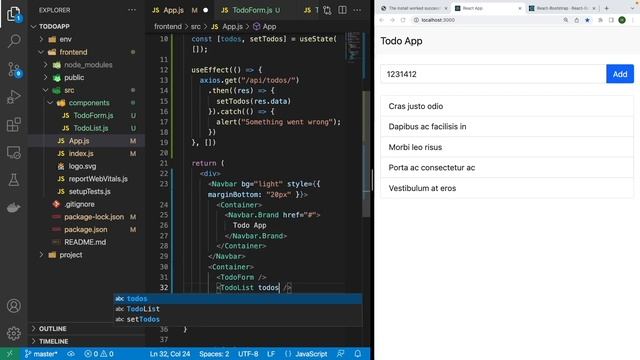The height and width of the screenshot is (360, 640).
Task: Click Explorer more actions ellipsis
Action: tap(132, 10)
